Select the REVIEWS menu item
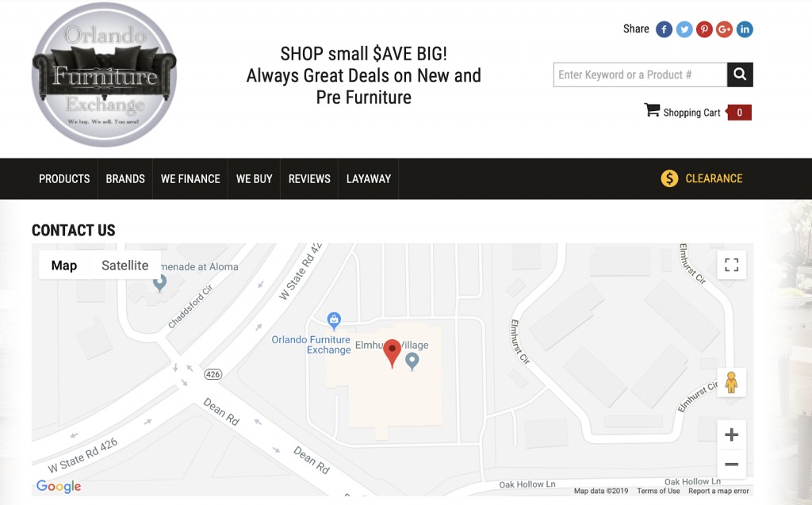Image resolution: width=812 pixels, height=505 pixels. tap(309, 178)
